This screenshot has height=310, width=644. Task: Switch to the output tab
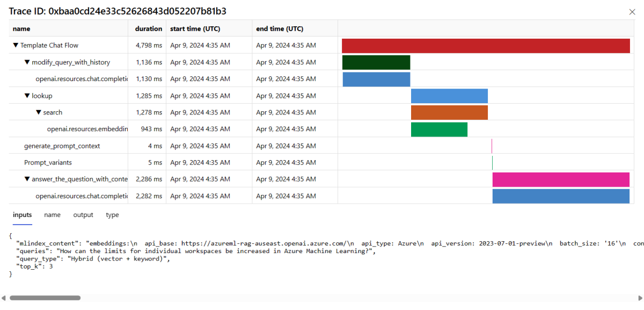pos(83,215)
